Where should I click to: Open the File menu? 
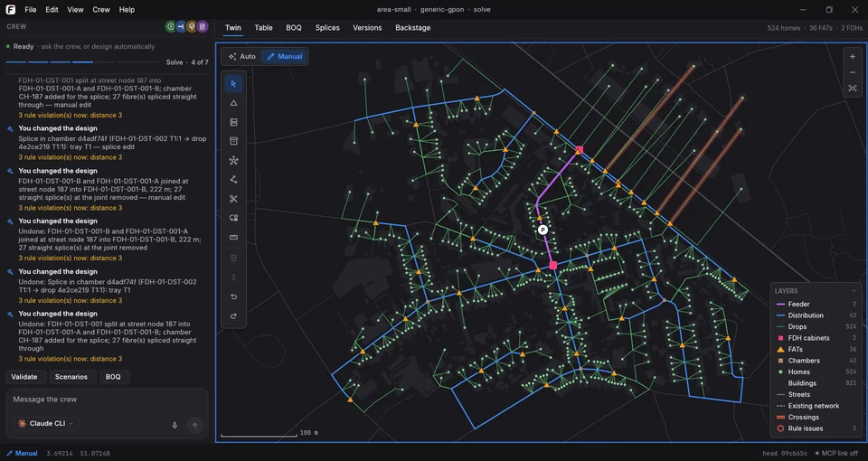point(31,9)
